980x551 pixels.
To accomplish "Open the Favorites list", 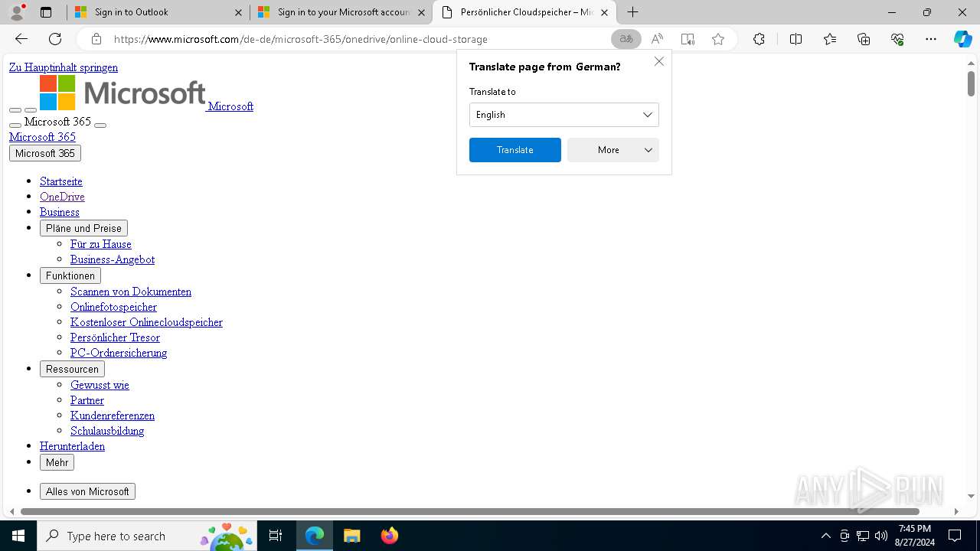I will [x=830, y=39].
